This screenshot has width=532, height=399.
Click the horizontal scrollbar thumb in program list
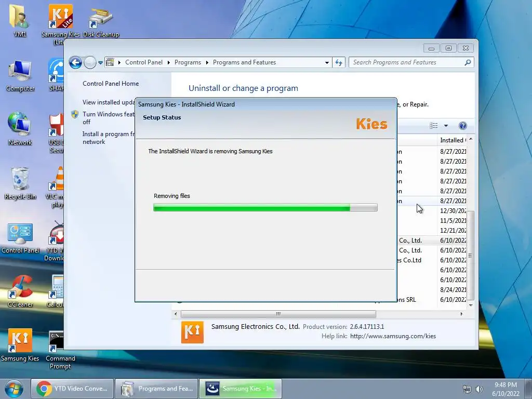click(278, 314)
